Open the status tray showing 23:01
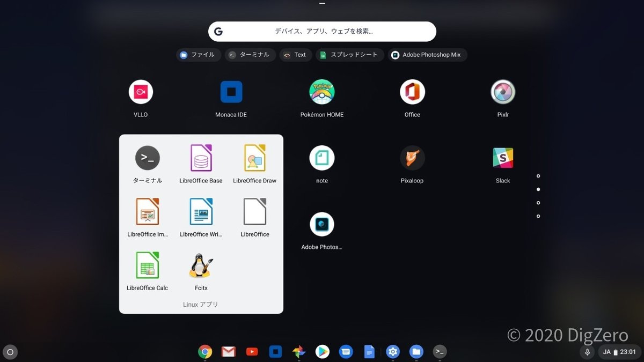 point(619,352)
